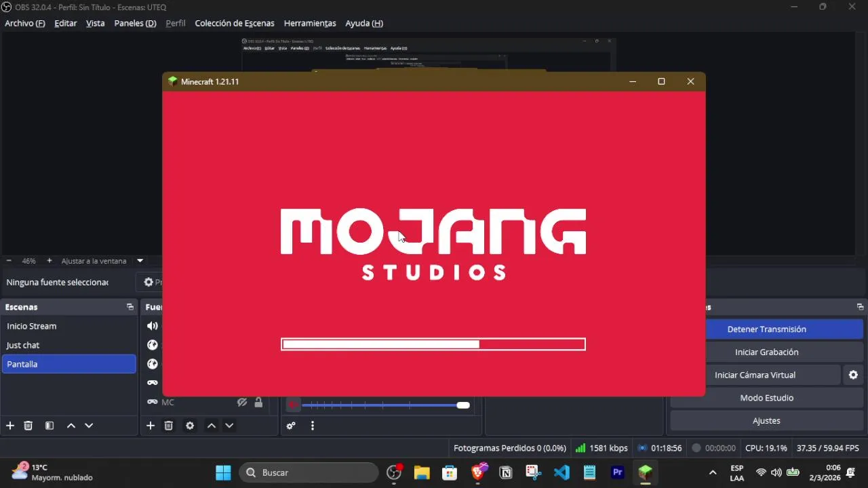Click Detener Transmisión button
The width and height of the screenshot is (868, 488).
coord(766,329)
